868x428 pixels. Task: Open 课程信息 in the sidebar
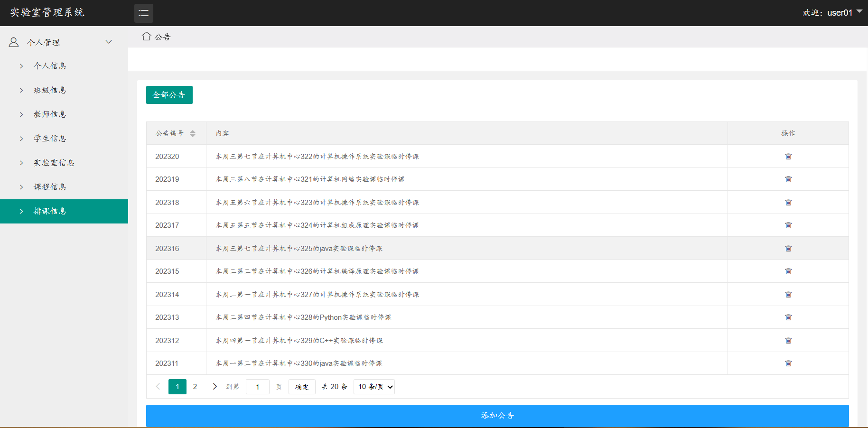64,187
